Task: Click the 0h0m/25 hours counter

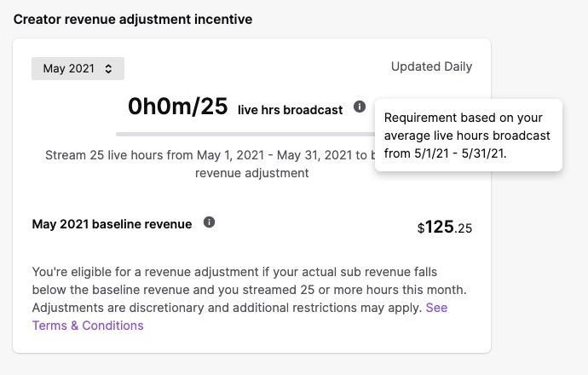Action: coord(177,107)
